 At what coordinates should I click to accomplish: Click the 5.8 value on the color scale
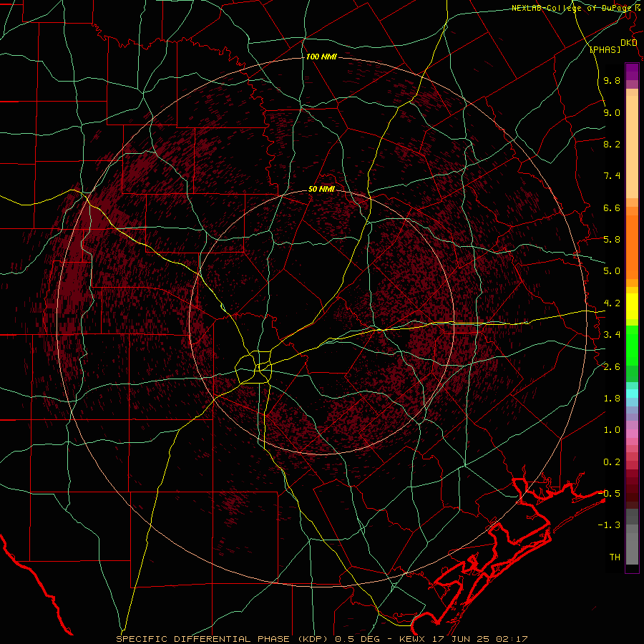point(612,240)
